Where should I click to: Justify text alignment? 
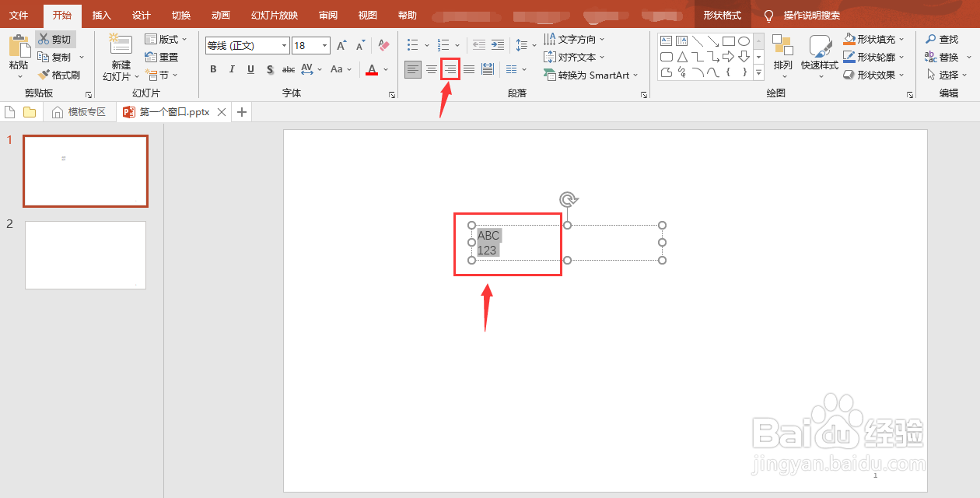[469, 69]
